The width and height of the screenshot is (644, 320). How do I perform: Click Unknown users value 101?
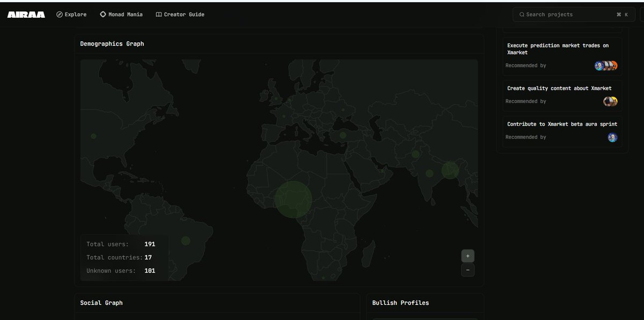(150, 271)
